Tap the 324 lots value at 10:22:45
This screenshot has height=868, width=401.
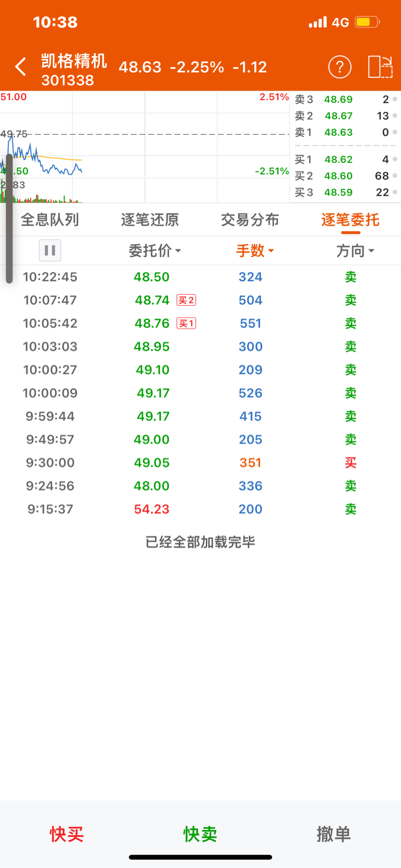click(x=251, y=277)
